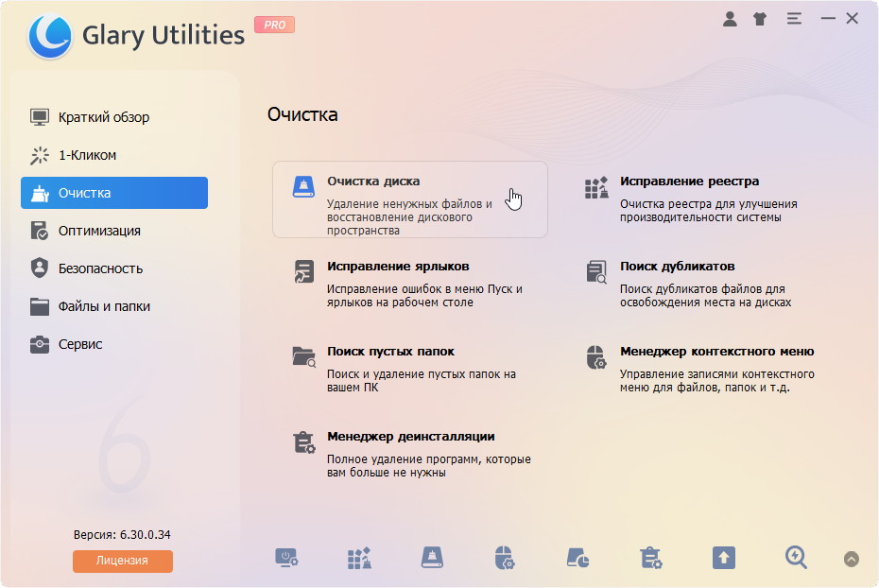
Task: Open Исправление реестра tool
Action: pyautogui.click(x=702, y=199)
